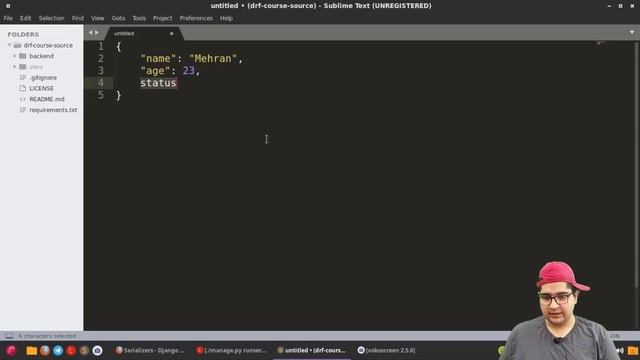Click the characters selected status text
This screenshot has height=360, width=640.
pyautogui.click(x=47, y=336)
